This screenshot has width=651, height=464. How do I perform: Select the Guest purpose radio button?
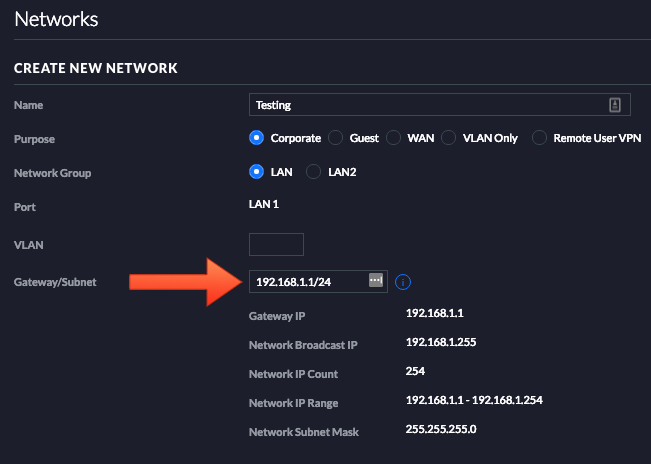[x=336, y=138]
